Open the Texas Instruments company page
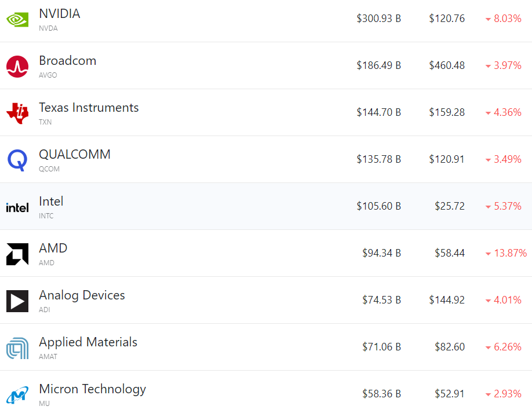The image size is (532, 417). coord(89,108)
